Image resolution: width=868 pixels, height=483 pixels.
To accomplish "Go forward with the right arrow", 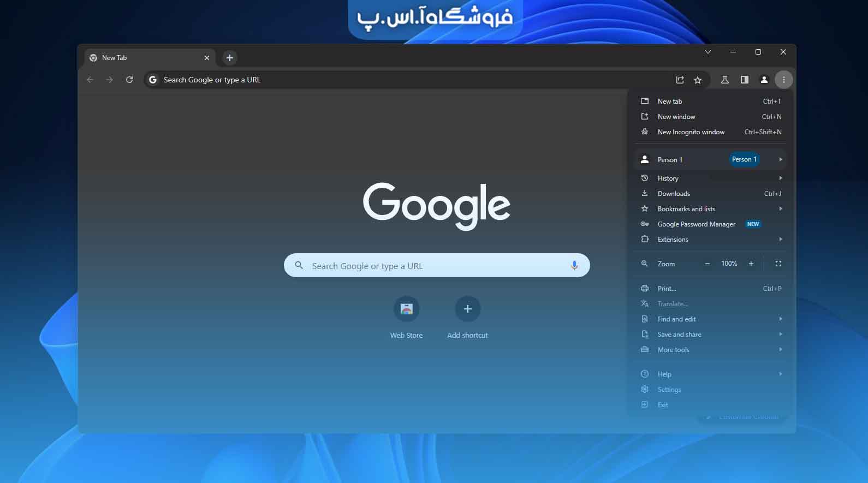I will pyautogui.click(x=110, y=80).
